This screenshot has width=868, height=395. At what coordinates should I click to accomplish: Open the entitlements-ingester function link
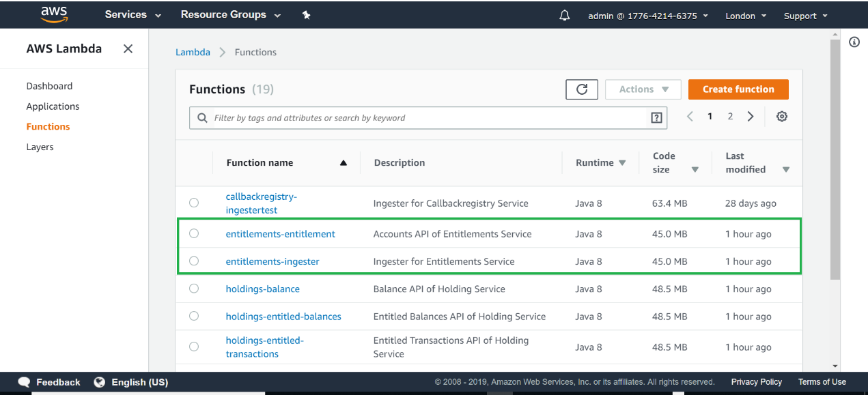(272, 261)
